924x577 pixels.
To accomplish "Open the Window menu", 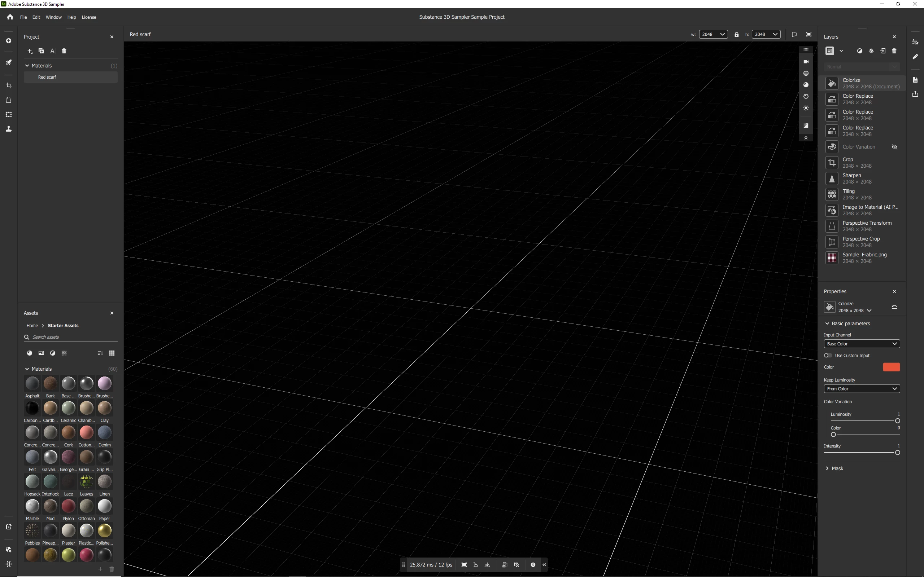I will (53, 17).
